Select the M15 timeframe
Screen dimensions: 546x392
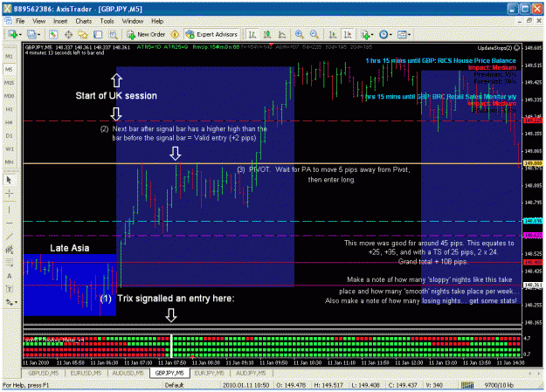9,83
